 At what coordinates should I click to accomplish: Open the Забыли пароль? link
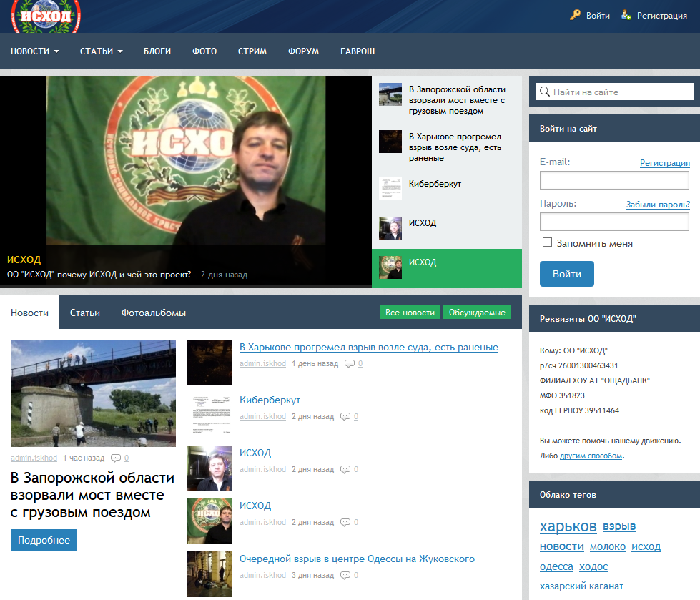[657, 204]
